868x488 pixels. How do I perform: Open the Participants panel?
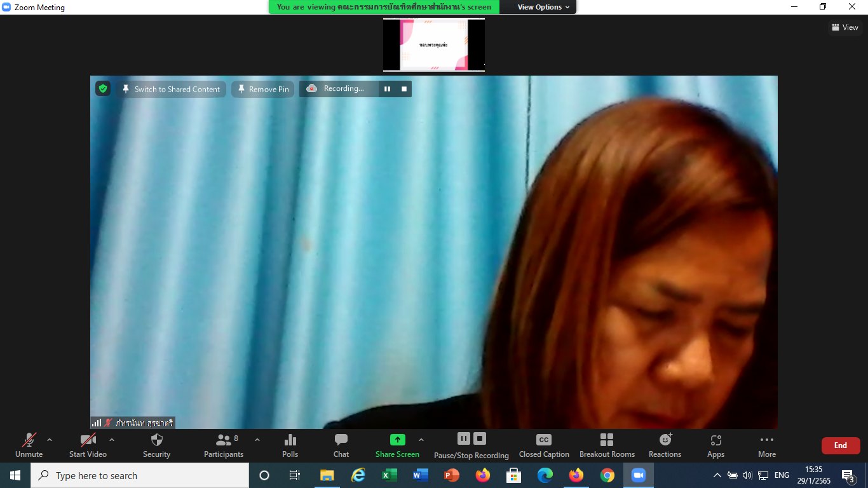click(x=224, y=445)
